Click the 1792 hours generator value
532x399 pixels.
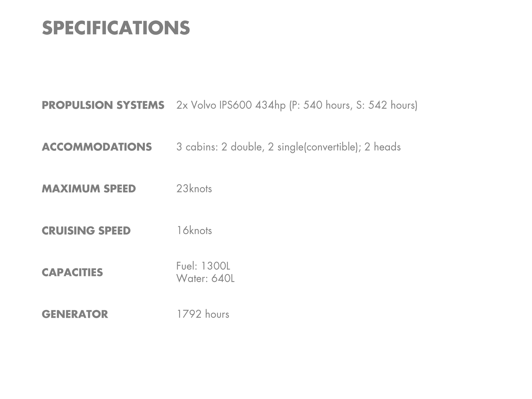click(203, 314)
